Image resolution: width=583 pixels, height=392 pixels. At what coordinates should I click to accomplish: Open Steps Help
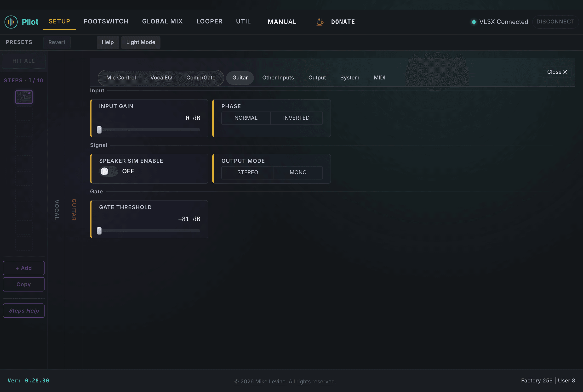coord(24,311)
